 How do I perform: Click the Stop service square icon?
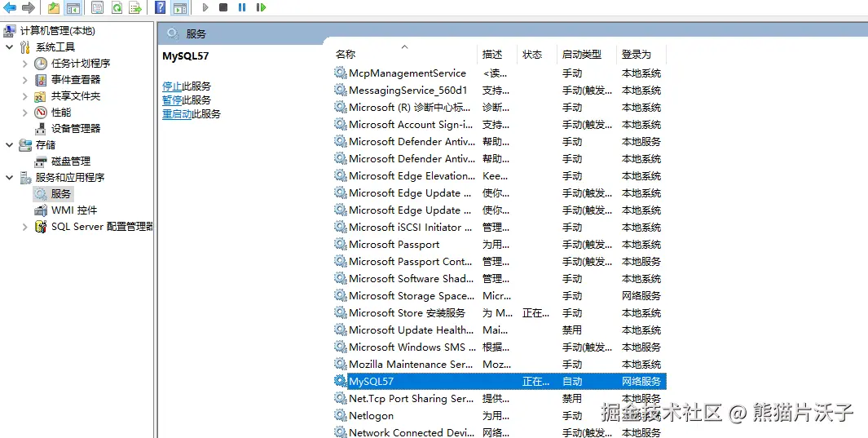223,7
